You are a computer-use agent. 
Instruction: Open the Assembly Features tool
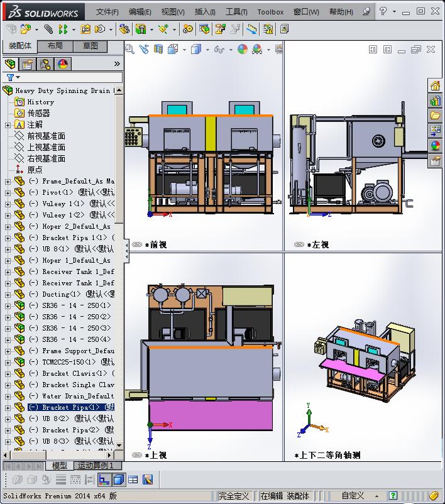[x=141, y=30]
